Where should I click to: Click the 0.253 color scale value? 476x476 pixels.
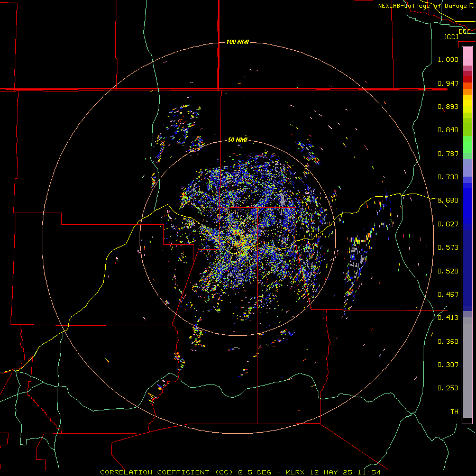448,388
